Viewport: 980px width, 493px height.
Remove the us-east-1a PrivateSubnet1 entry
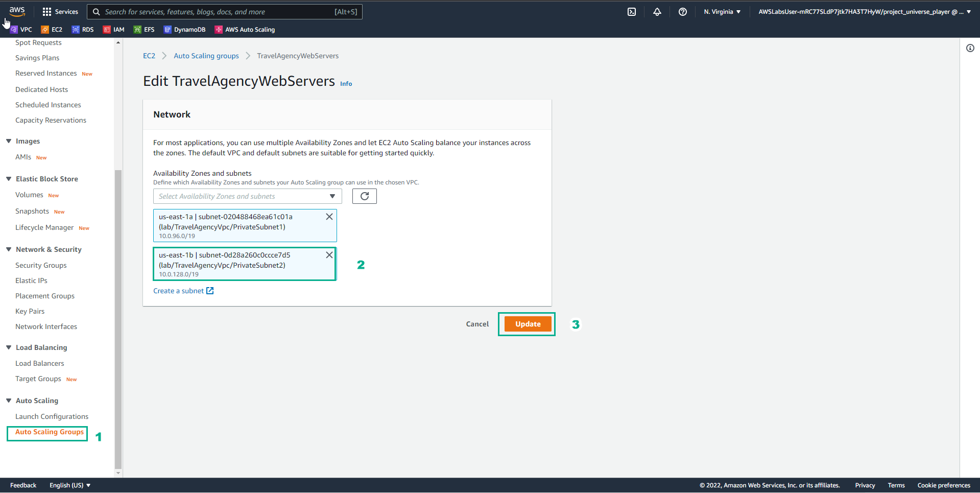[329, 217]
